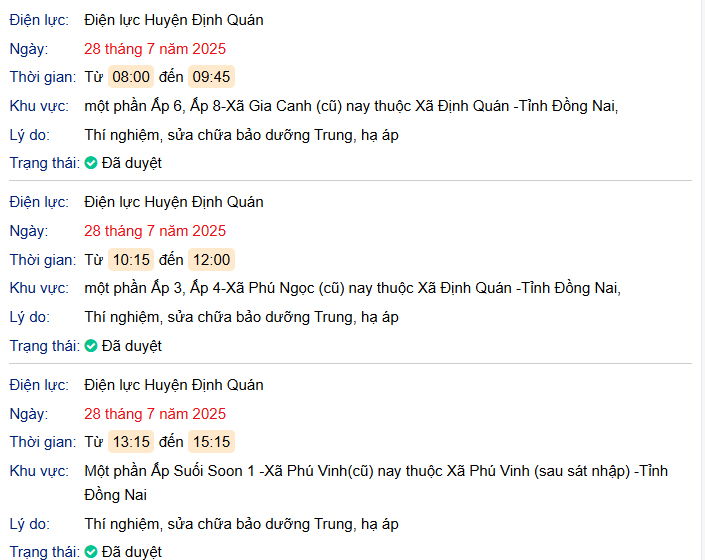Select the 13:15 start time badge
Viewport: 705px width, 560px height.
click(131, 442)
